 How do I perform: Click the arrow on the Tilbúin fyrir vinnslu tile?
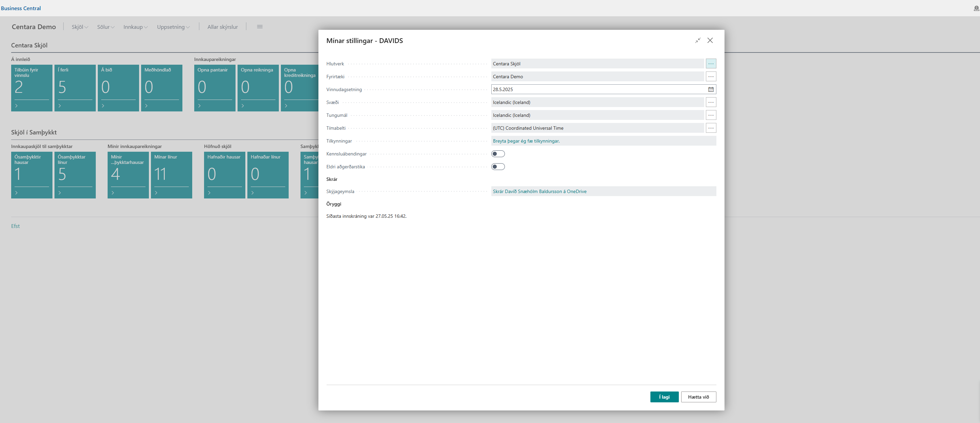pyautogui.click(x=16, y=106)
